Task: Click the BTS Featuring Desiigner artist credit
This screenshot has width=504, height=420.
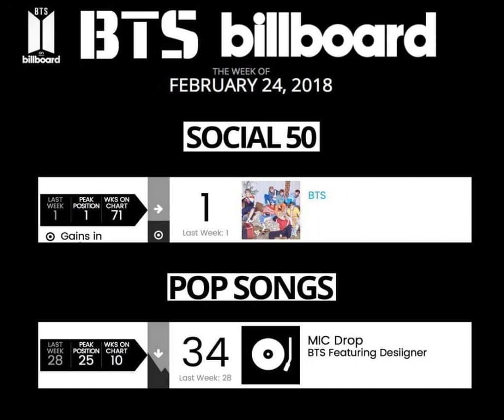Action: [367, 353]
